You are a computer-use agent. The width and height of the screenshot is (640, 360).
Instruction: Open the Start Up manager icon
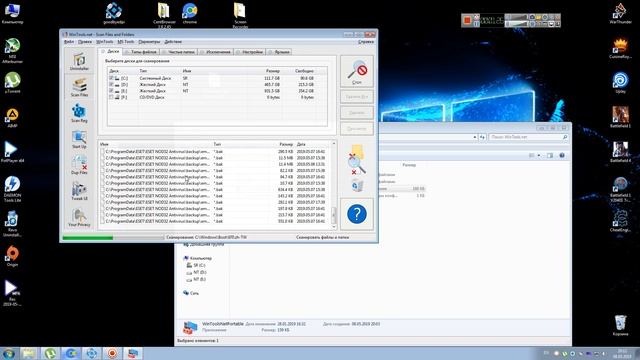point(79,139)
